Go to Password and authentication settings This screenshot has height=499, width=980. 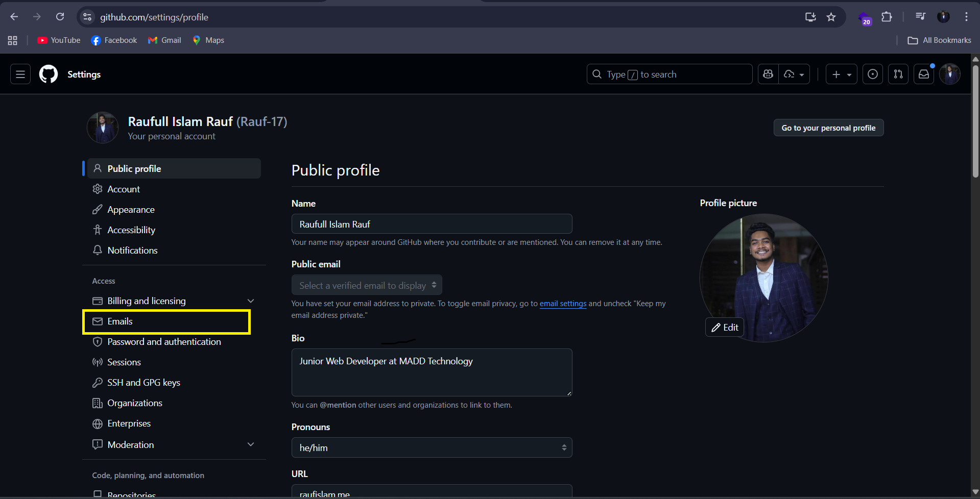point(164,342)
